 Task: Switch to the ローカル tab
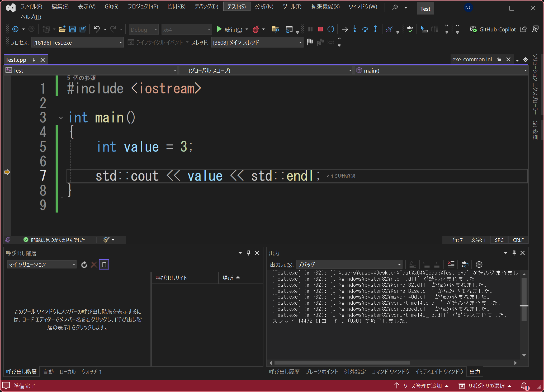pyautogui.click(x=68, y=372)
